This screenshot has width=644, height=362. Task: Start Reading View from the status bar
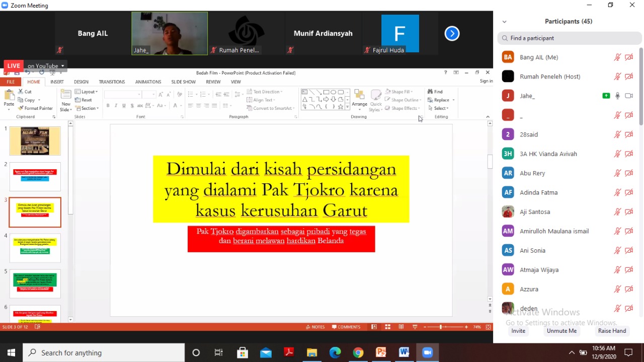tap(401, 326)
